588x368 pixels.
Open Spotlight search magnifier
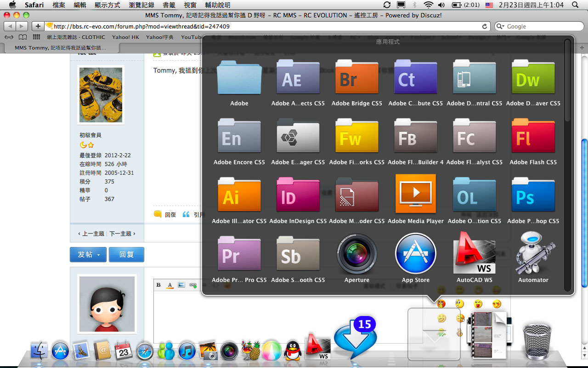click(575, 5)
